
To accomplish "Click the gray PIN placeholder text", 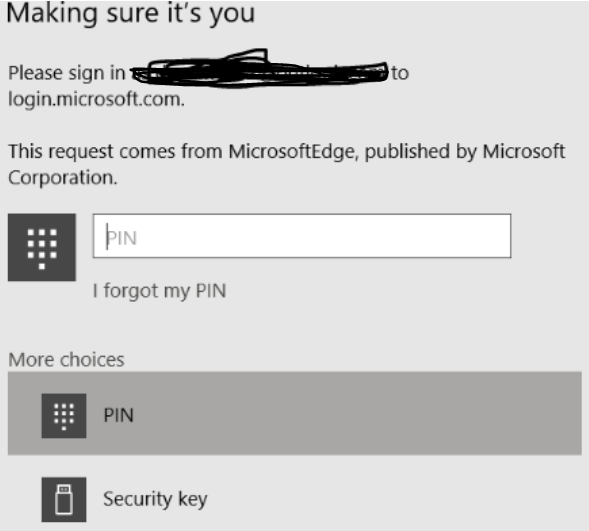I will pyautogui.click(x=122, y=238).
